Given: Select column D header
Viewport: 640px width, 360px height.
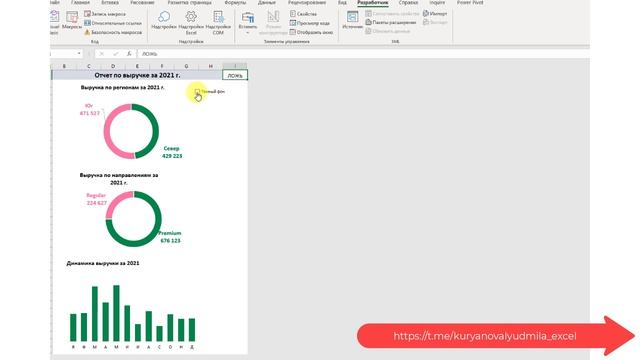Looking at the screenshot, I should pos(113,66).
